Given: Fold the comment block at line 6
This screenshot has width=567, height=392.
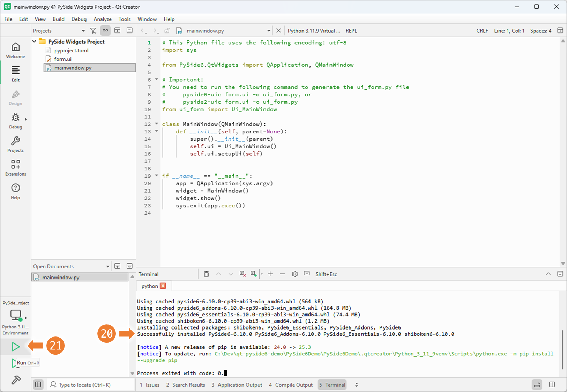Looking at the screenshot, I should coord(157,80).
